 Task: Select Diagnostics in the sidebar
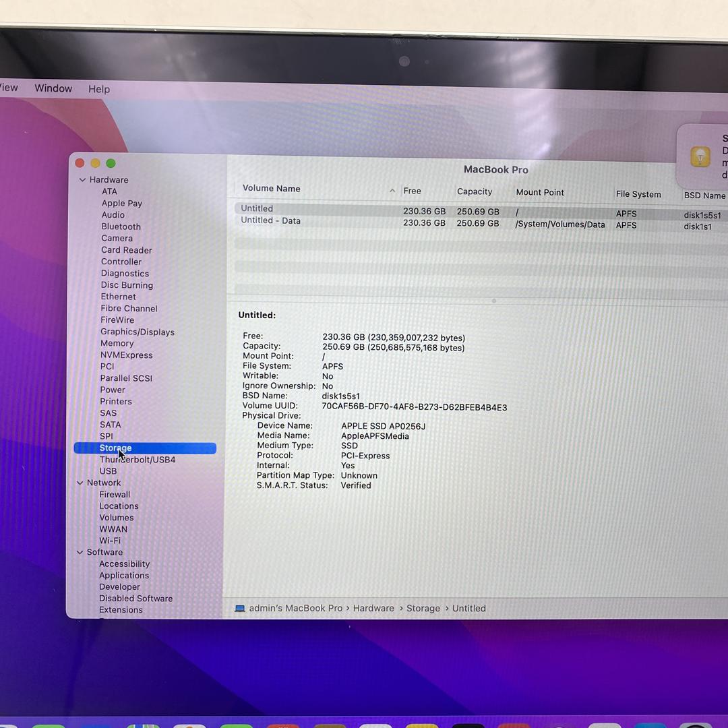125,274
